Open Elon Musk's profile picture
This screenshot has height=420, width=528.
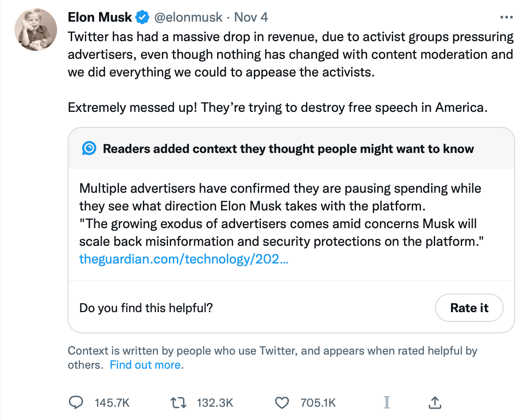(36, 30)
